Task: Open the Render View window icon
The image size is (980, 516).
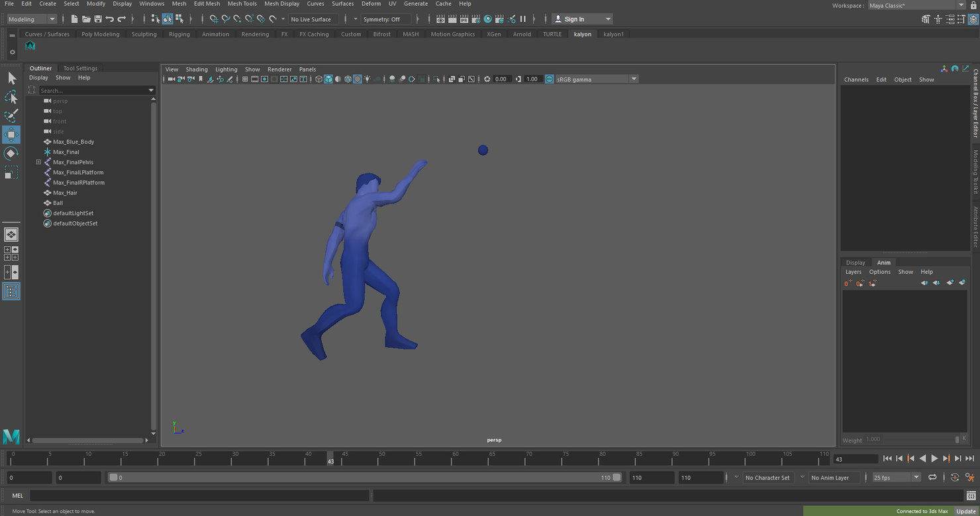Action: 440,19
